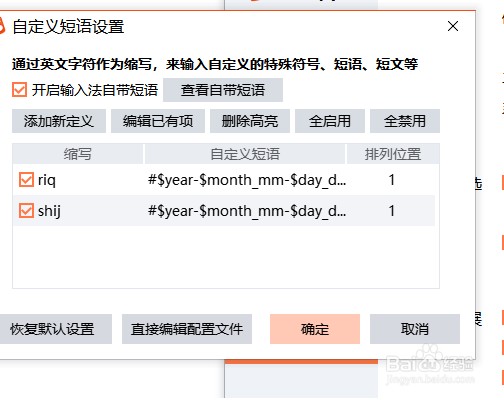Click 编辑已有项 button
Image resolution: width=504 pixels, height=398 pixels.
click(158, 121)
